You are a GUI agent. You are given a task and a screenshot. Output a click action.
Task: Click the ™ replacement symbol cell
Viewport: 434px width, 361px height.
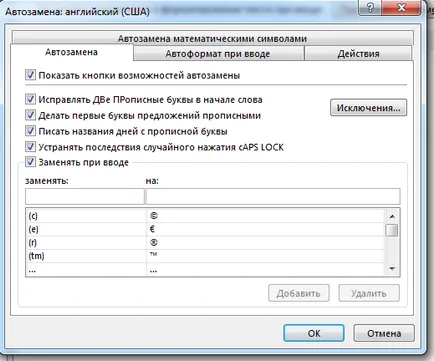[x=266, y=256]
